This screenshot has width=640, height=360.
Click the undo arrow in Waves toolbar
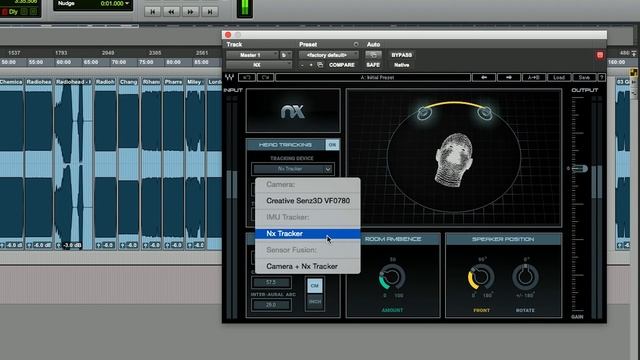pos(247,77)
